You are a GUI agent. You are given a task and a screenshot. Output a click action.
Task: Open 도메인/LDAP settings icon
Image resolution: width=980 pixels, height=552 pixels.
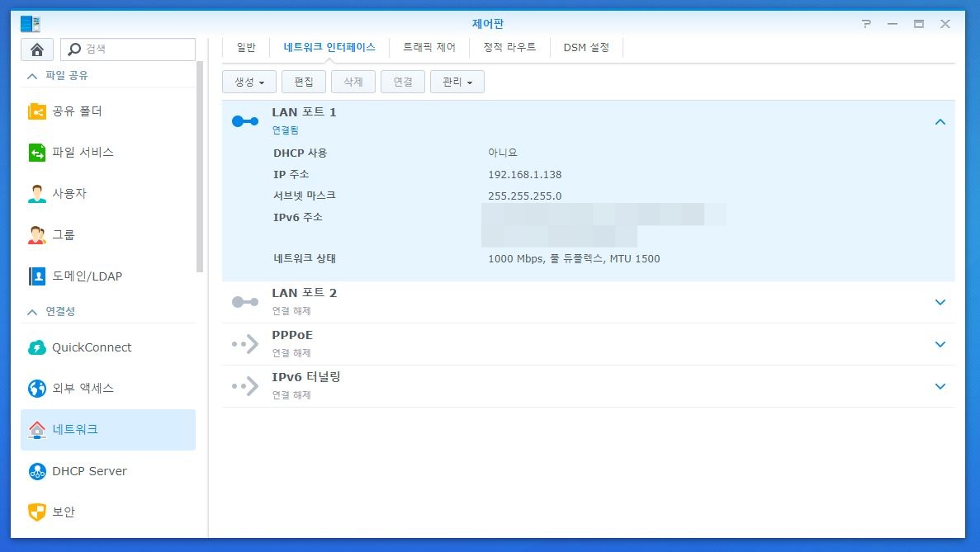tap(37, 276)
